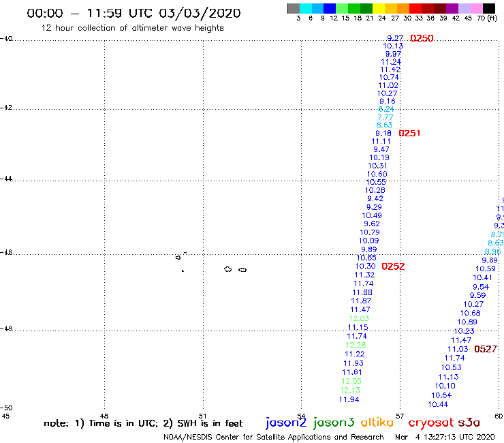Click the red time label 0251
The height and width of the screenshot is (443, 504).
coord(409,133)
